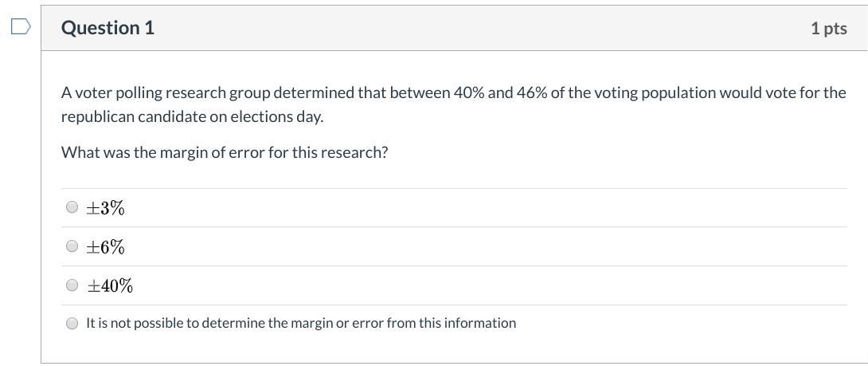Image resolution: width=868 pixels, height=366 pixels.
Task: Flag Question 1 with the bookmark icon
Action: [x=21, y=27]
